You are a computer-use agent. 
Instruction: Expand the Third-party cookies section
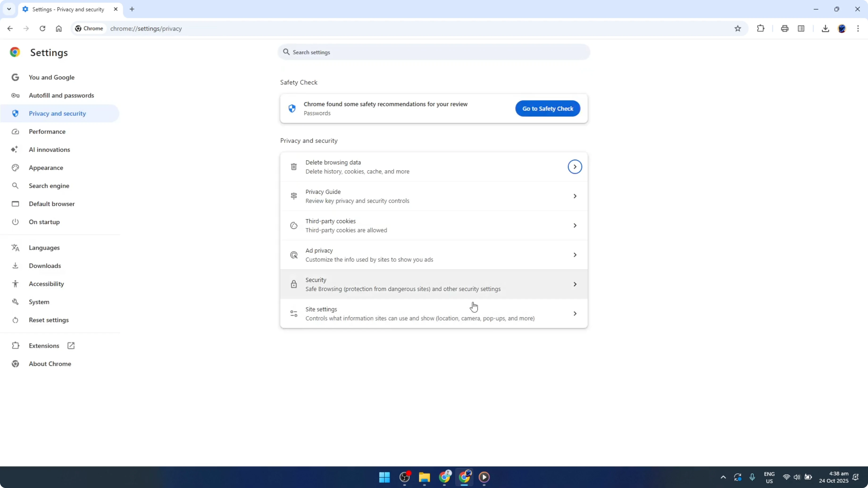pos(575,225)
